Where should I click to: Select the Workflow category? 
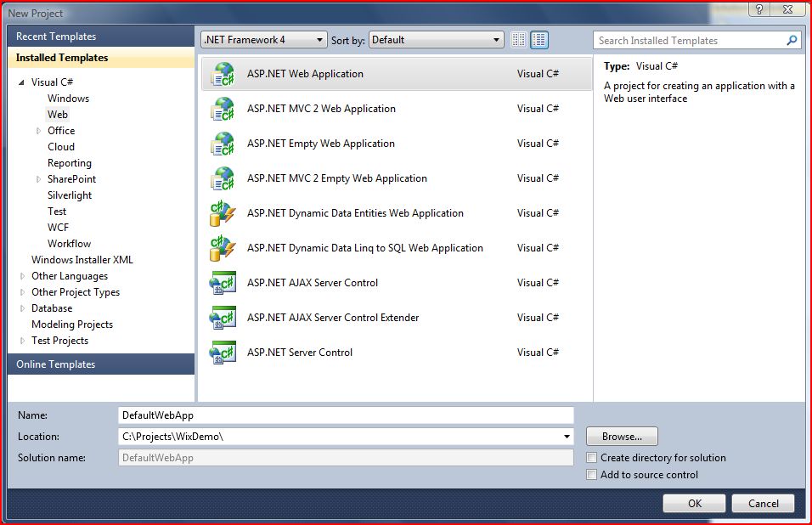click(x=69, y=243)
